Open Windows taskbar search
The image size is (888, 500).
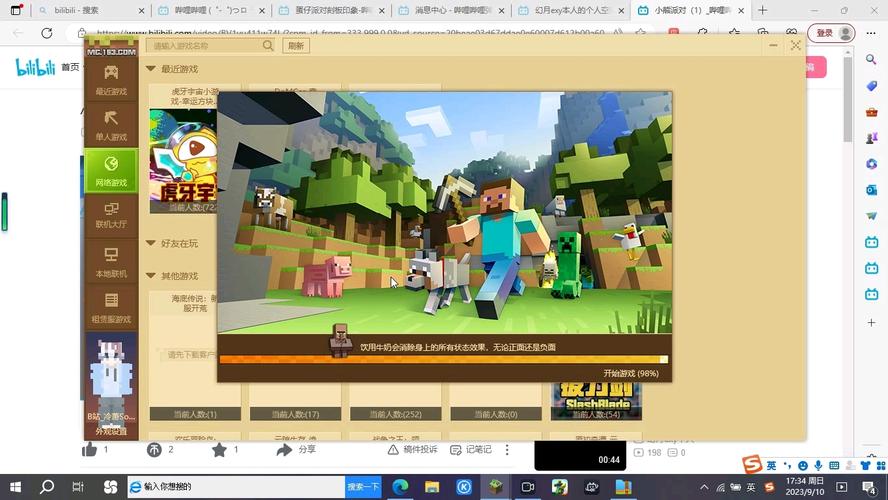pyautogui.click(x=47, y=486)
